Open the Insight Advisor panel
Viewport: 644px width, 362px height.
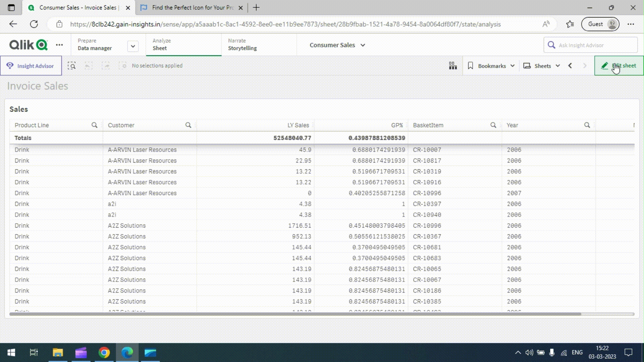[31, 66]
